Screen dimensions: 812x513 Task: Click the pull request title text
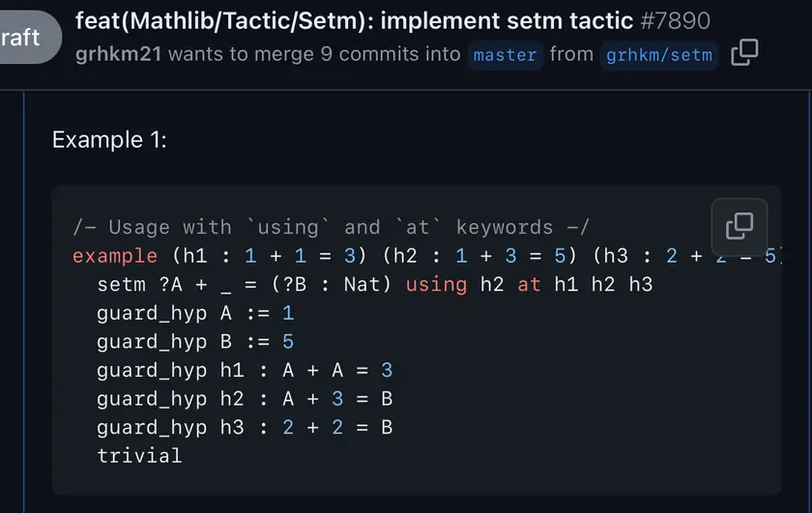354,21
